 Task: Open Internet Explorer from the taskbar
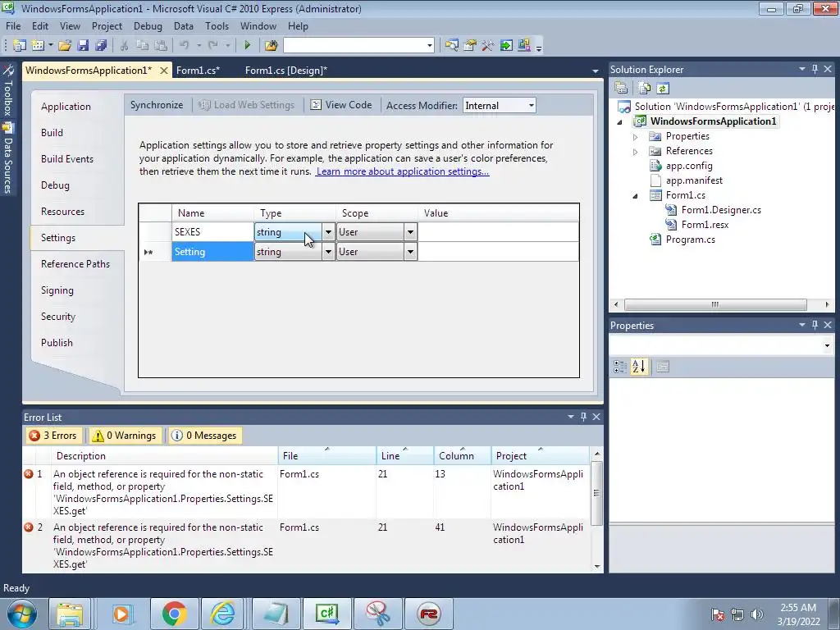click(221, 614)
